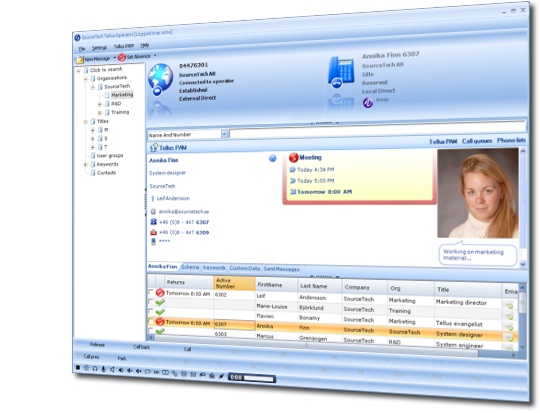Expand the R&D tree node
540x413 pixels.
100,104
